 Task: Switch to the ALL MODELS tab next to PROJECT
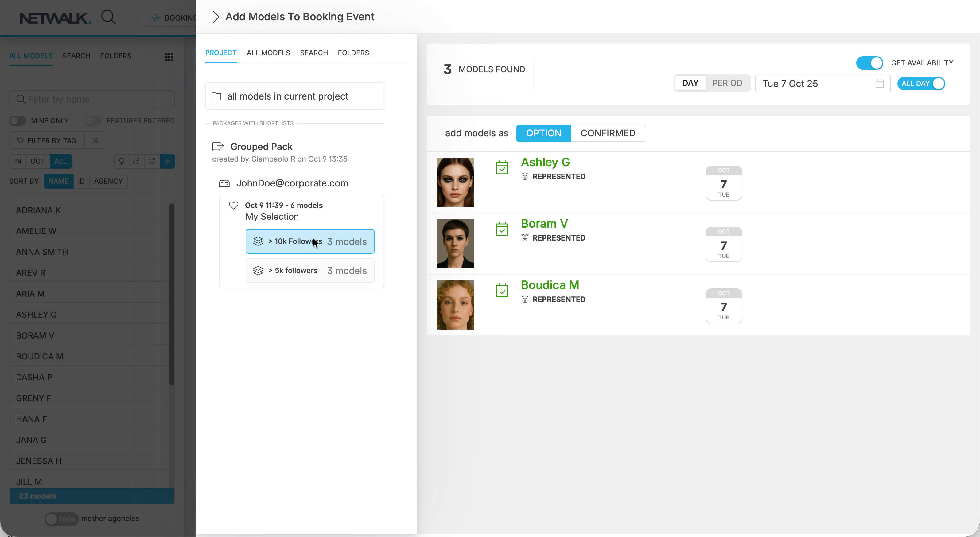coord(268,53)
